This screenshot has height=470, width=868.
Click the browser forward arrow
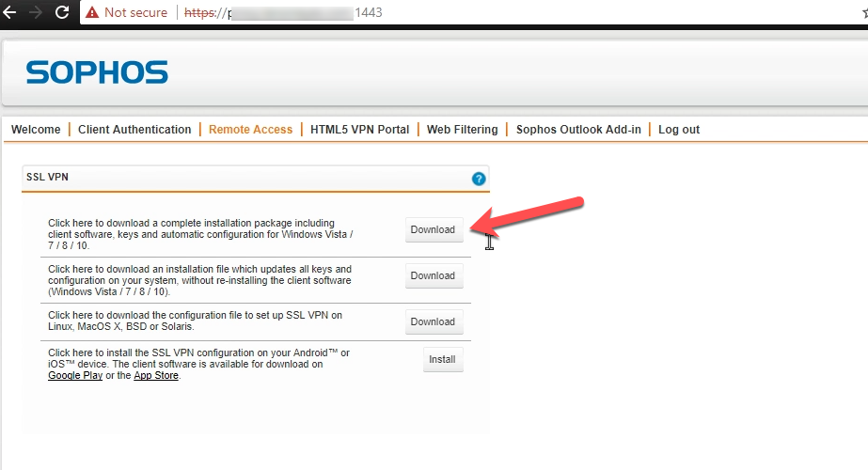[36, 12]
